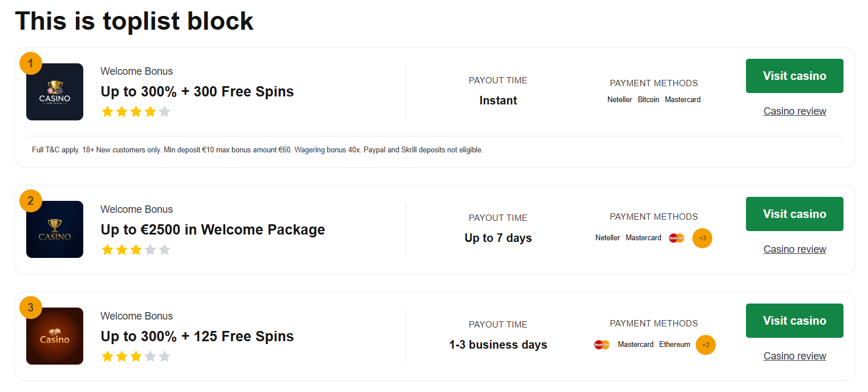Open Casino review for the second casino

[x=794, y=249]
